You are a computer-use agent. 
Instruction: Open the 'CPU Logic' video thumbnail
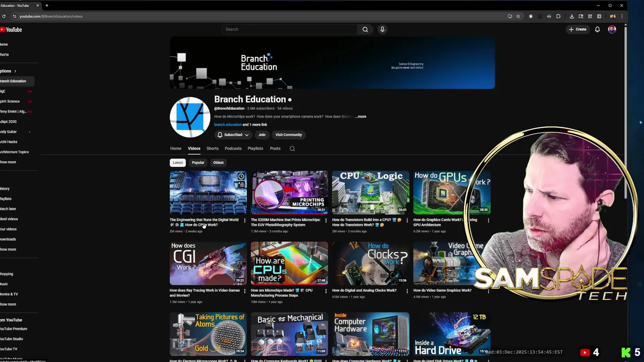pos(371,193)
